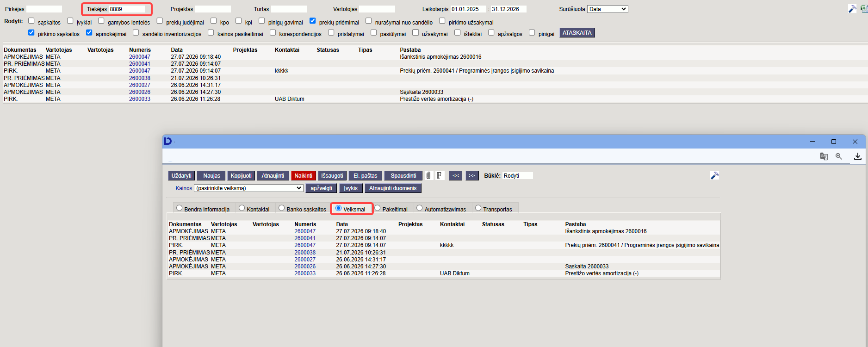Close the popup window
This screenshot has height=347, width=868.
[x=855, y=142]
